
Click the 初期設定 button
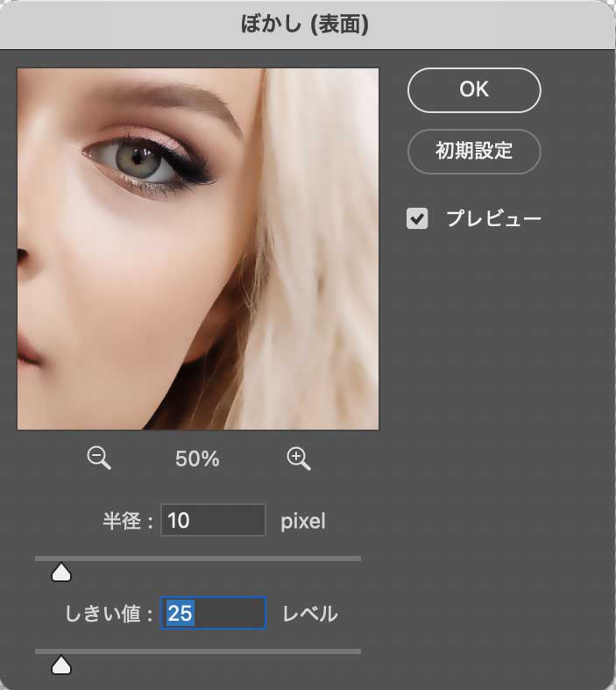[474, 151]
